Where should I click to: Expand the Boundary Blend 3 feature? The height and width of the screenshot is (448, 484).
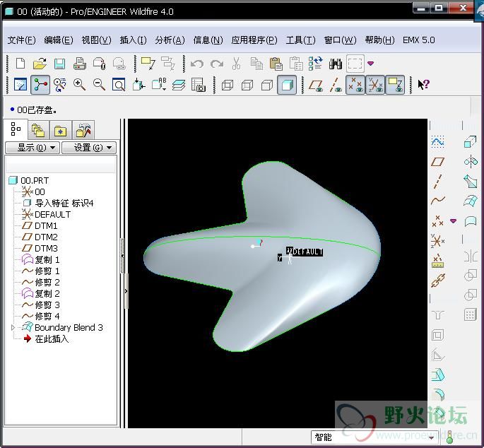point(13,328)
